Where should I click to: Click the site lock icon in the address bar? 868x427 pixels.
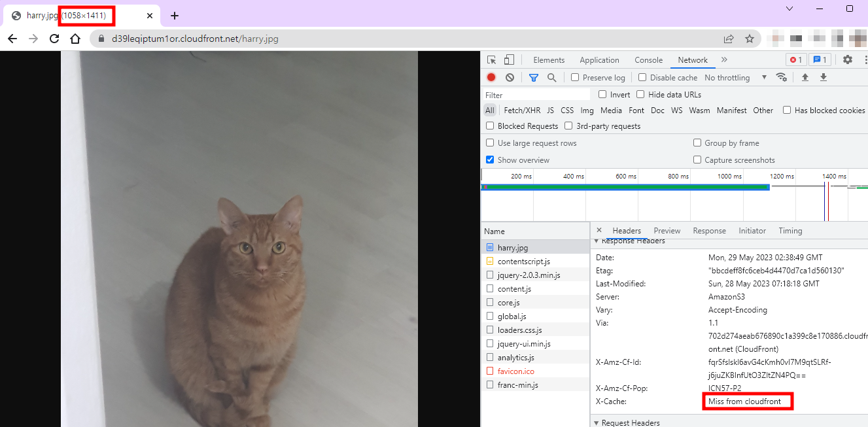tap(101, 39)
